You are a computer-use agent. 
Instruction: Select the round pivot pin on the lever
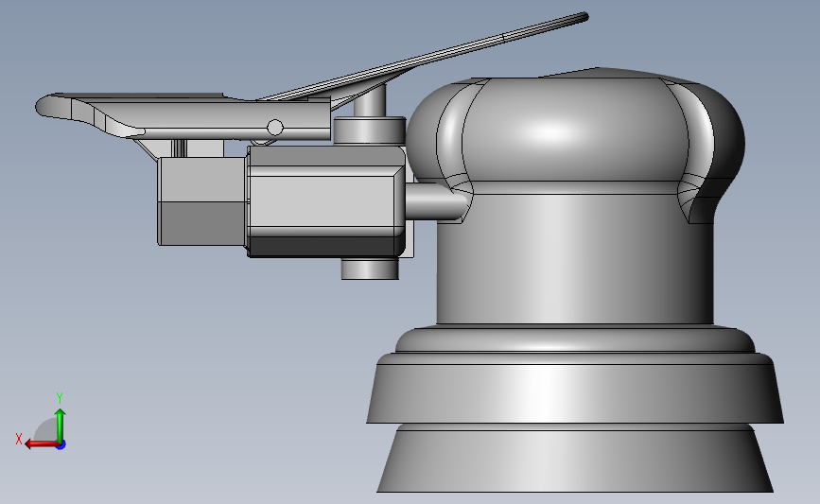pos(275,128)
